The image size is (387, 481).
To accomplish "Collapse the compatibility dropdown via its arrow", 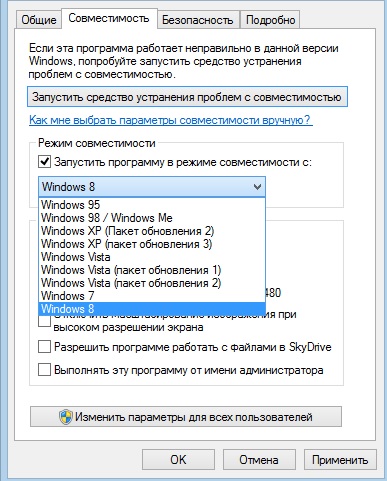I will 257,187.
